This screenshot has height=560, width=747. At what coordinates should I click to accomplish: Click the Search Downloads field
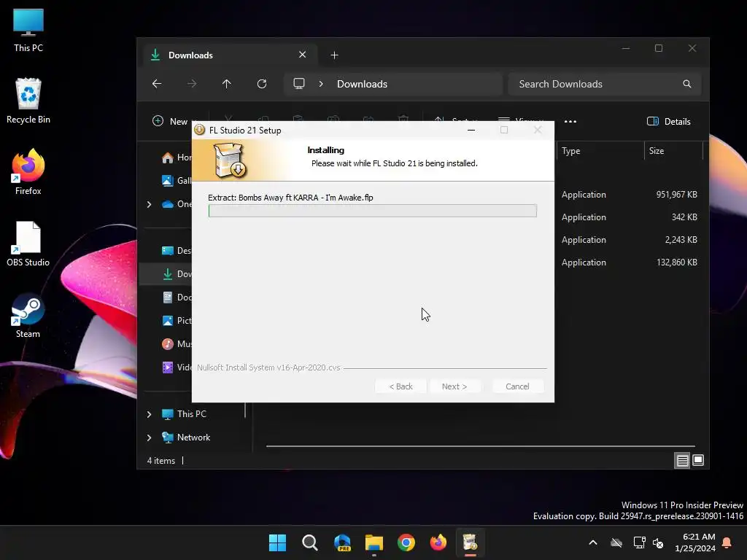click(604, 84)
